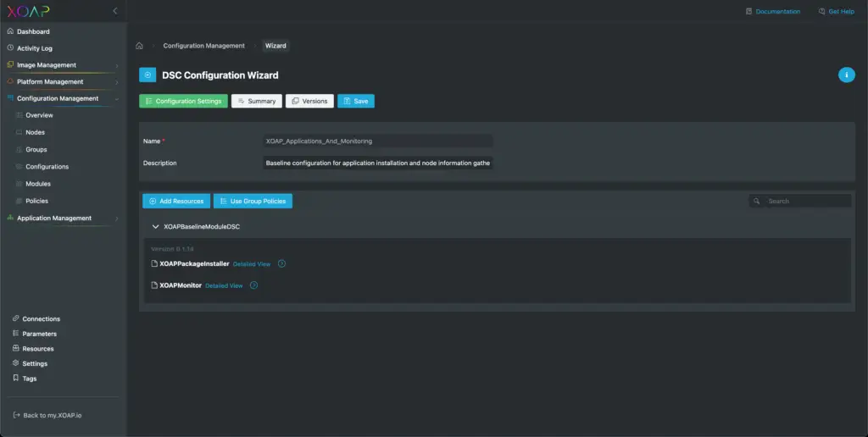Click the home icon in breadcrumb
Screen dimensions: 868x437
(139, 46)
